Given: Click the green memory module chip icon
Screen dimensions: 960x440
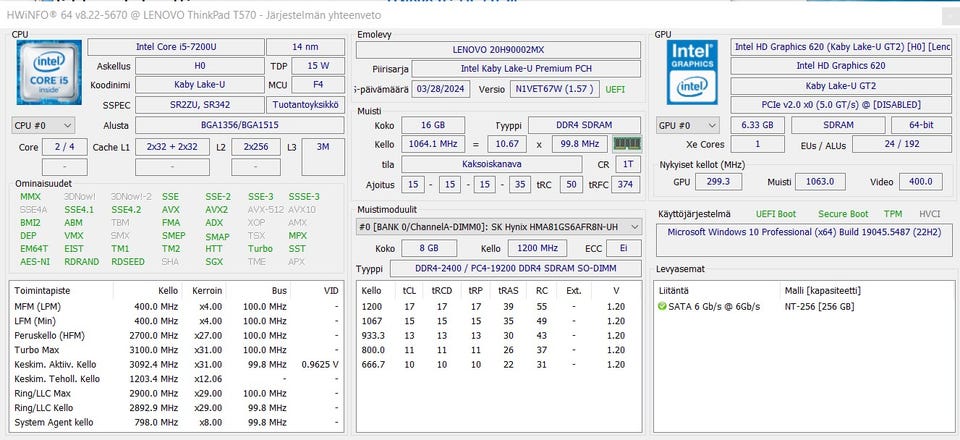Looking at the screenshot, I should 627,144.
